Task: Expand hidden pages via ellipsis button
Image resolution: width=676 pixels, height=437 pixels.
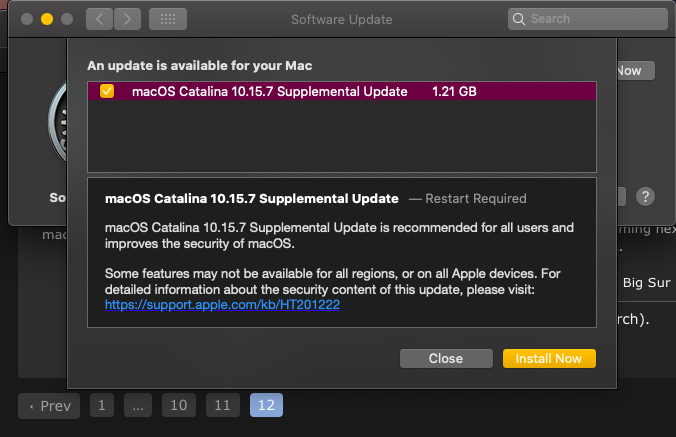Action: coord(138,405)
